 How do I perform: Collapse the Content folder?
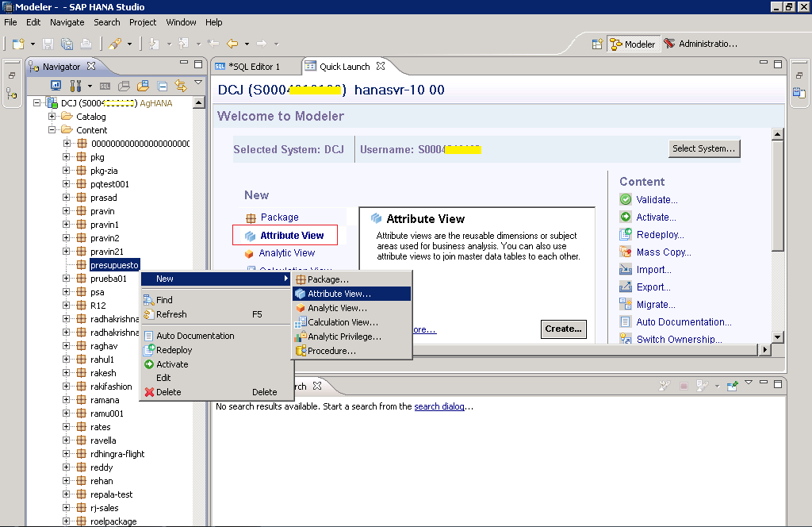tap(52, 130)
